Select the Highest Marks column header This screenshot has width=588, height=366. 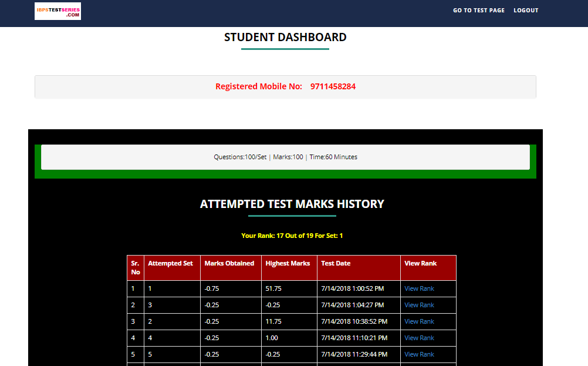(288, 264)
